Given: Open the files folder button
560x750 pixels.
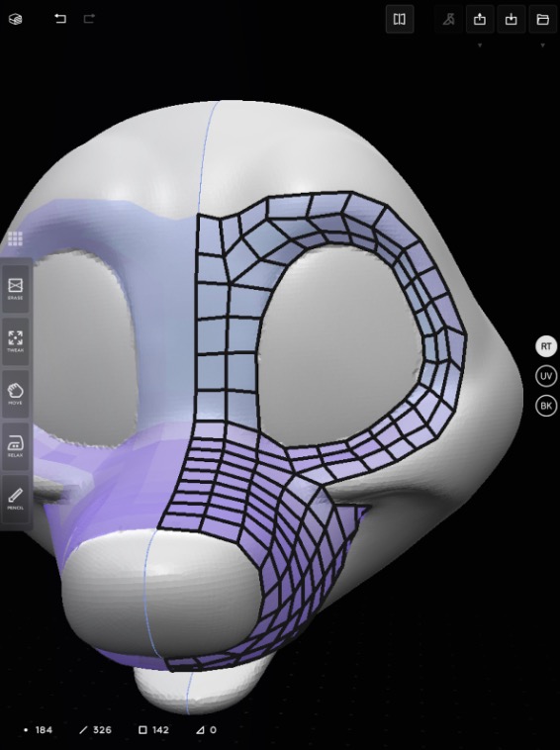Looking at the screenshot, I should (x=542, y=19).
